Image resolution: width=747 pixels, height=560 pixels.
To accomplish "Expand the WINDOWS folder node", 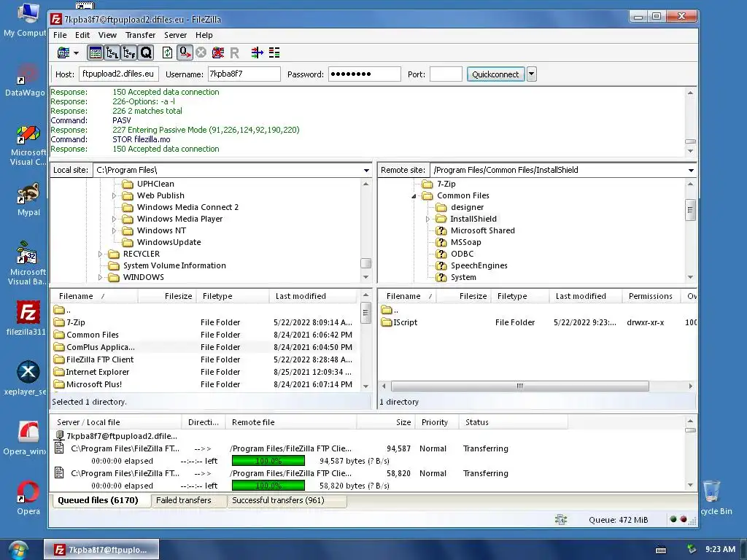I will point(100,278).
